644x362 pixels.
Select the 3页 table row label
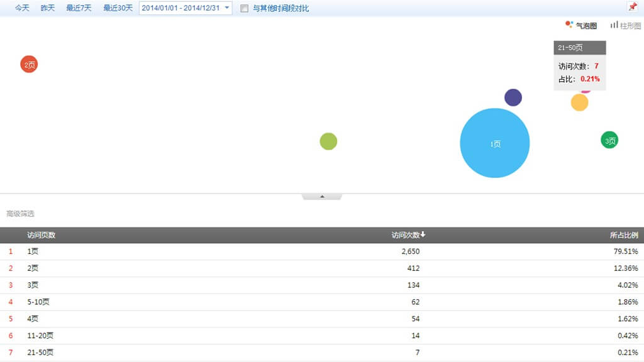33,285
